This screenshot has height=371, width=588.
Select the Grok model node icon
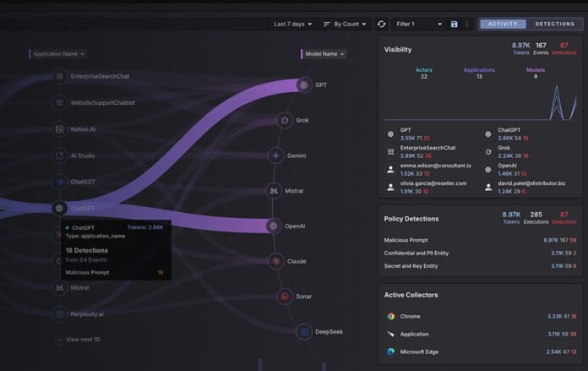click(285, 120)
